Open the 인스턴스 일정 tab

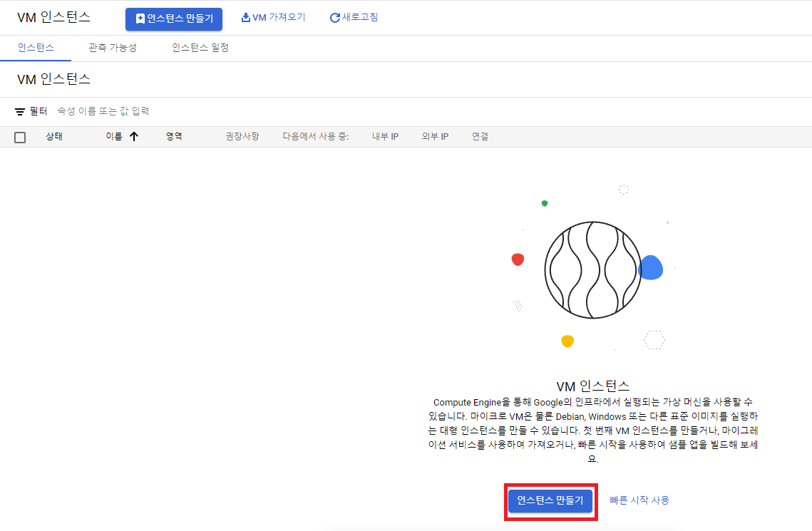[200, 48]
